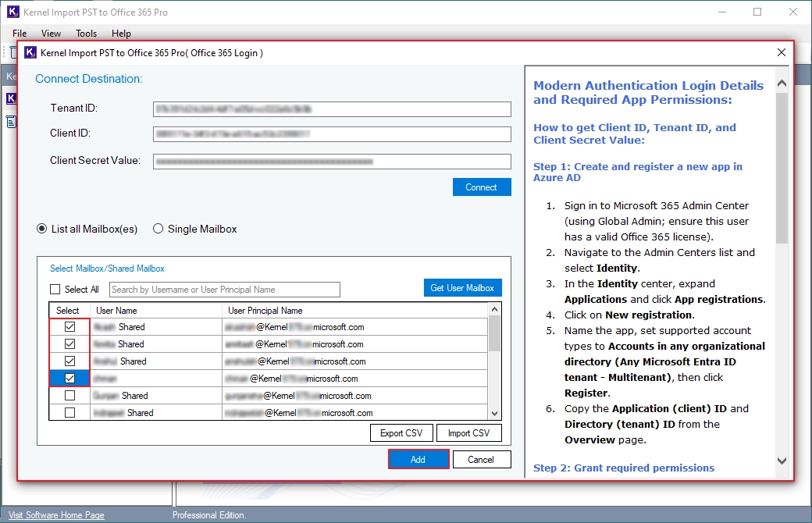812x523 pixels.
Task: Click Professional Edition status bar text
Action: click(209, 514)
